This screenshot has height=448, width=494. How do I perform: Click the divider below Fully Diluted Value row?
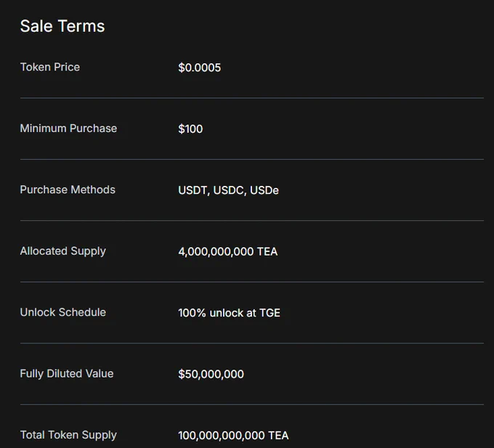tap(252, 404)
